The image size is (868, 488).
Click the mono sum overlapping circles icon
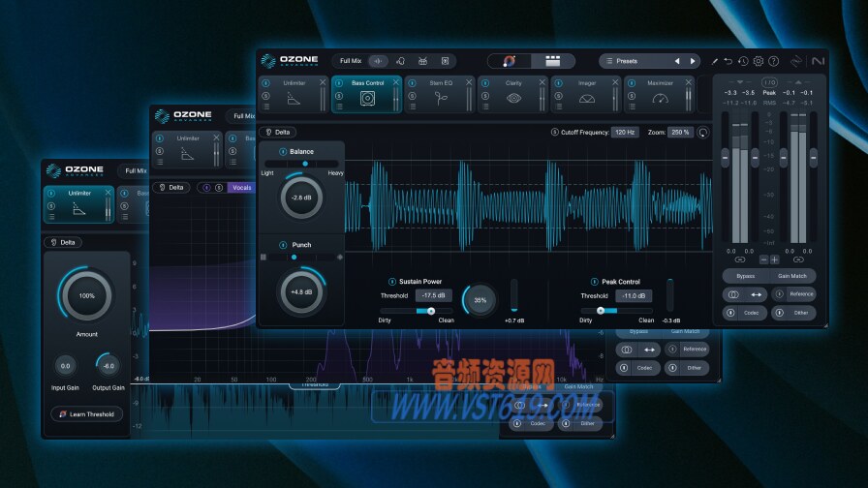click(733, 295)
